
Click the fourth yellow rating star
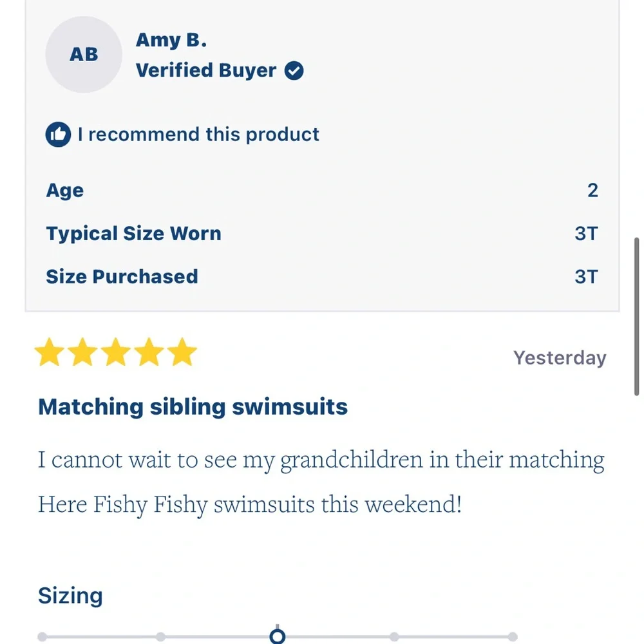tap(149, 352)
